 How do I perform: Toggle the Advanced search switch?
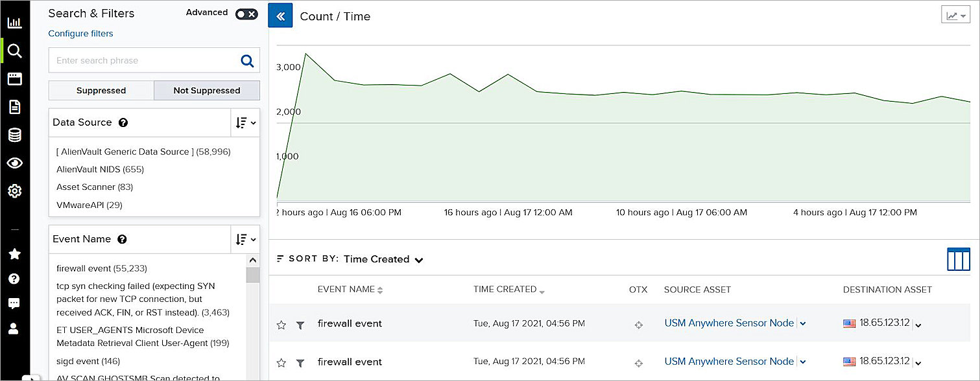246,12
